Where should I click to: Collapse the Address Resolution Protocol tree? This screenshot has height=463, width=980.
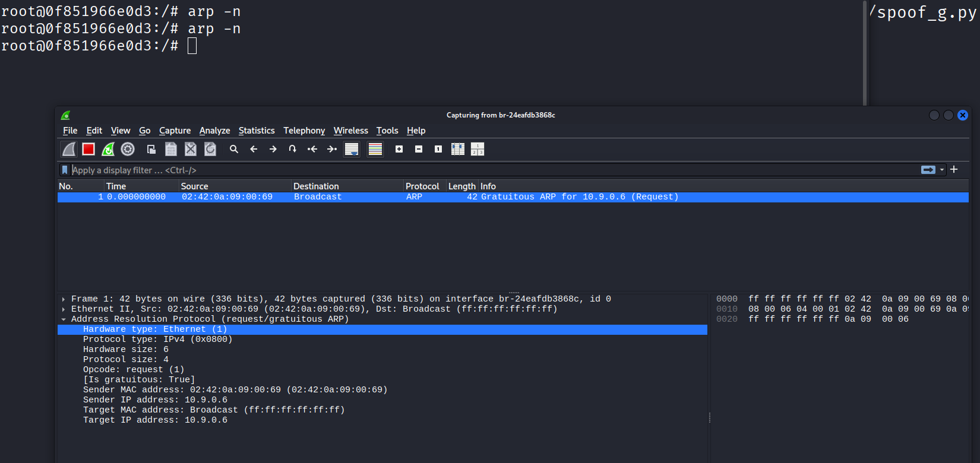64,319
